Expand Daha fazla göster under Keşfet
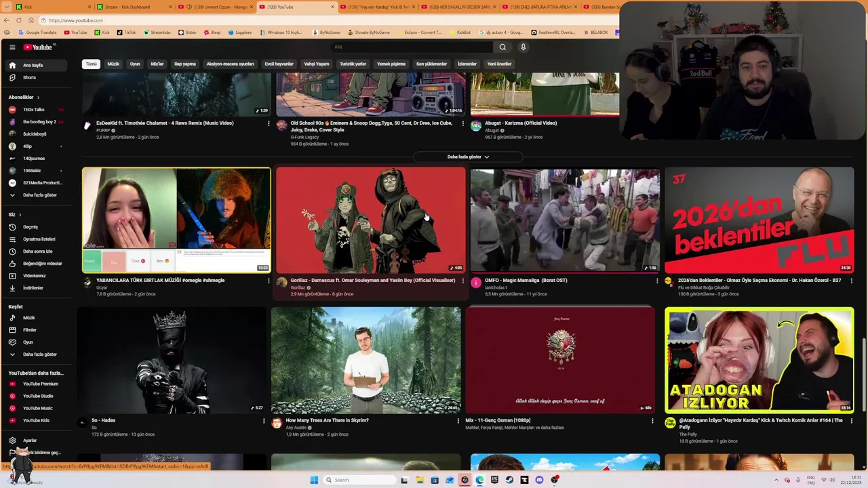 (x=37, y=354)
